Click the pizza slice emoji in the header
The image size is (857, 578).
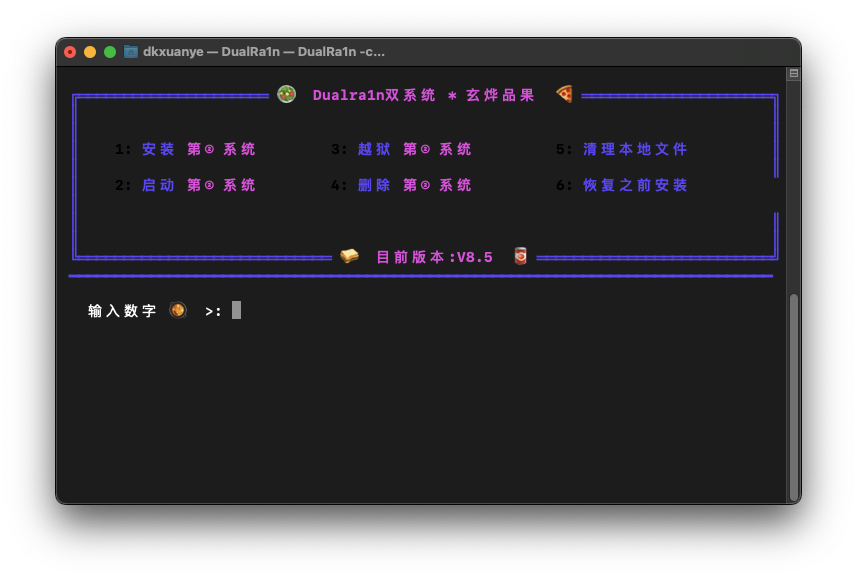[564, 94]
